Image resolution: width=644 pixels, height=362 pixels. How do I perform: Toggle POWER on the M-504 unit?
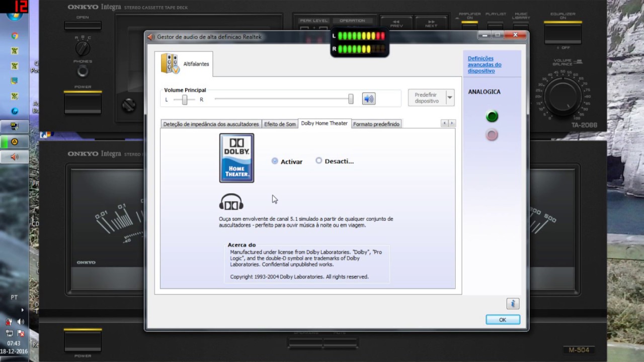[x=83, y=340]
